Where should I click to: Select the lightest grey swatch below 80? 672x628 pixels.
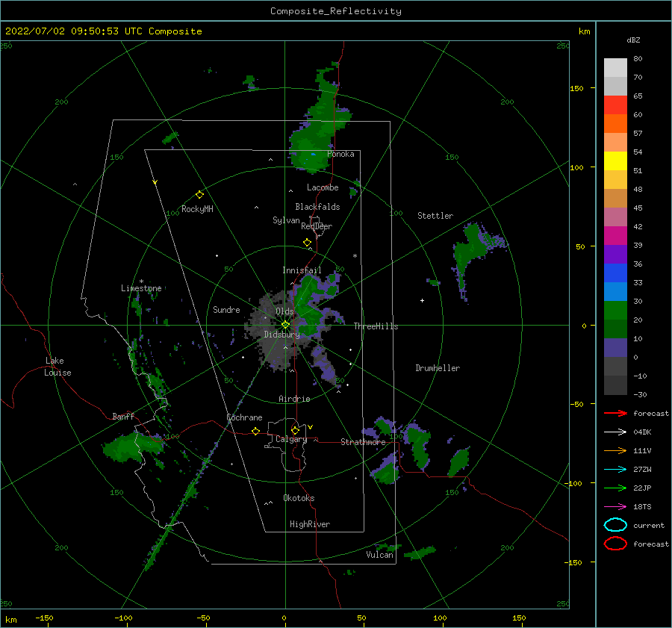click(x=615, y=67)
